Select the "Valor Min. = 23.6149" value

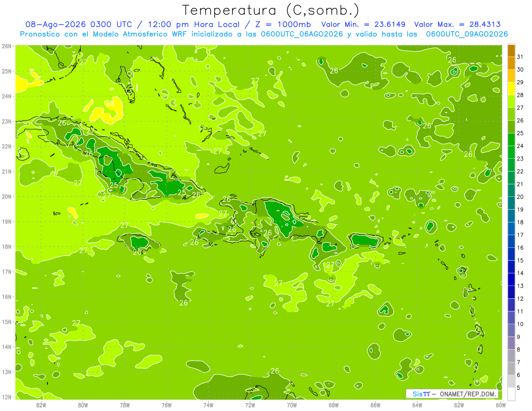363,25
